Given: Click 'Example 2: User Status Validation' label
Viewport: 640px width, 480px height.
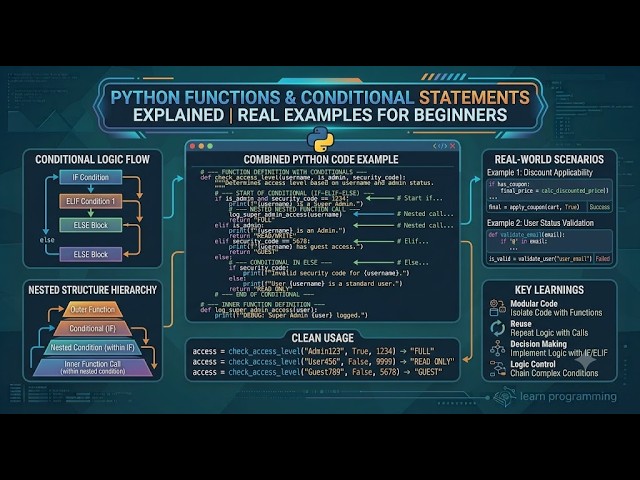Looking at the screenshot, I should pyautogui.click(x=540, y=223).
